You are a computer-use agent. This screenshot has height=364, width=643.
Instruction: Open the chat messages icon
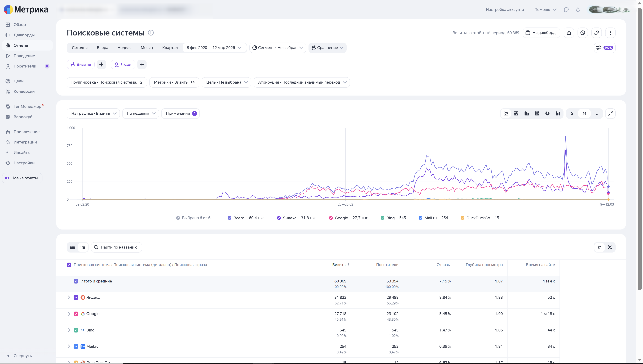click(566, 10)
